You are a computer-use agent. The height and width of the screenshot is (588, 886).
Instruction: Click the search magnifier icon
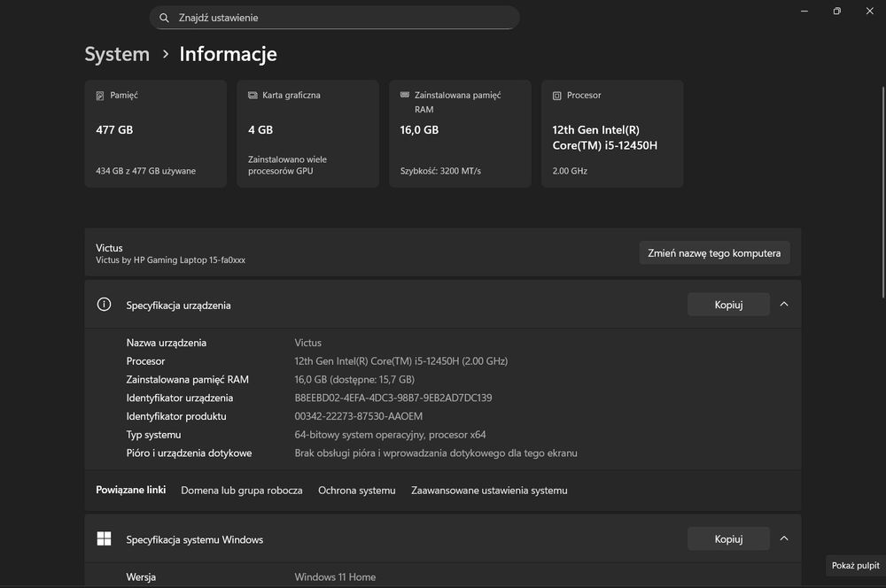[164, 18]
